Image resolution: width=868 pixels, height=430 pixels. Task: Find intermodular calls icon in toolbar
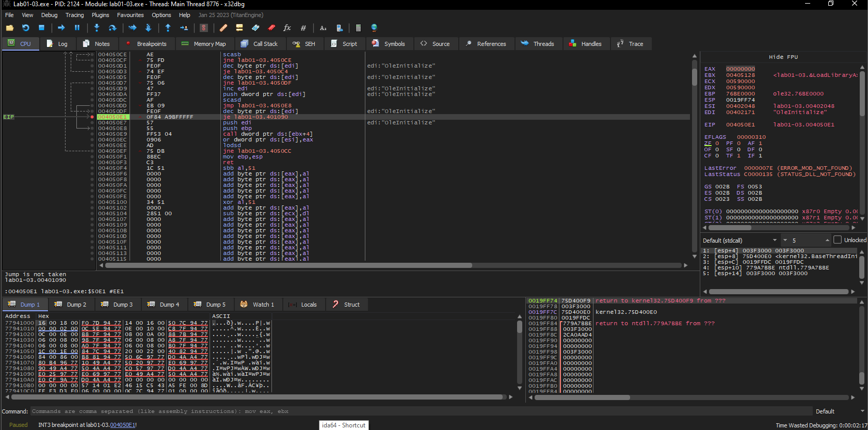pyautogui.click(x=339, y=28)
